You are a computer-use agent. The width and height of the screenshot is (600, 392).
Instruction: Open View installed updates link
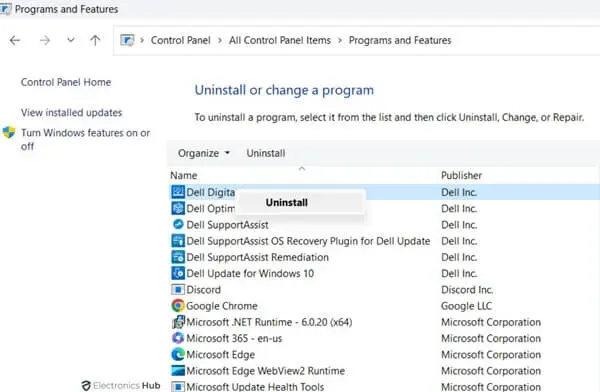tap(71, 113)
